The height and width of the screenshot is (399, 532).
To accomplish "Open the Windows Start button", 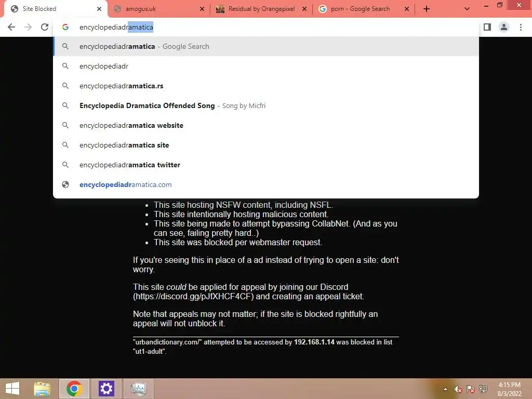I will pos(12,389).
